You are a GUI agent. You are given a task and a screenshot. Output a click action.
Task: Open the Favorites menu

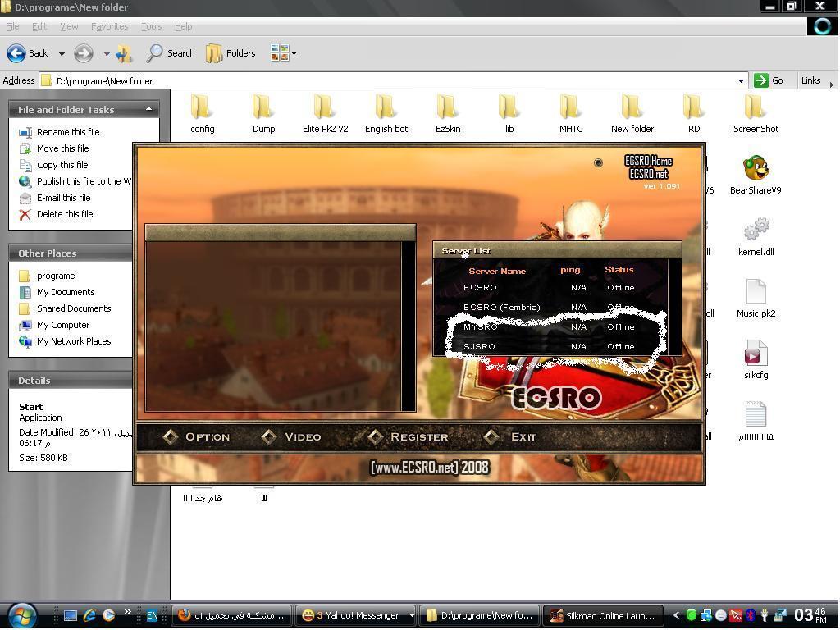point(109,26)
